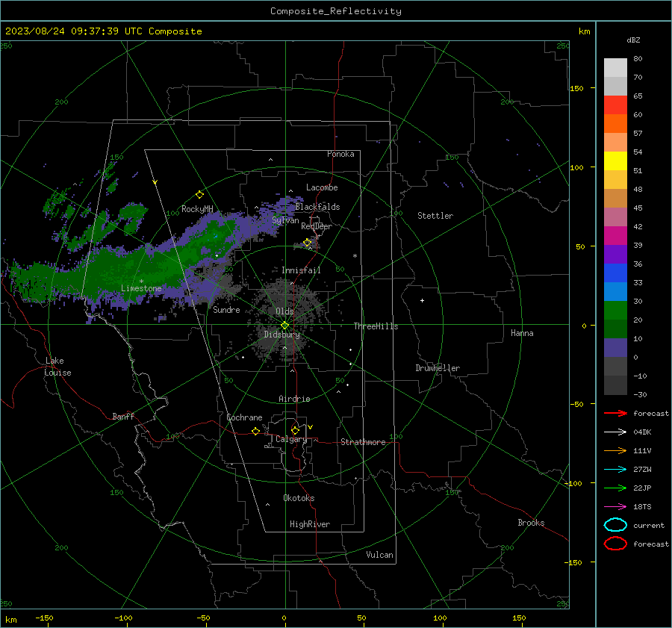Click the white 04DK arrow icon
The height and width of the screenshot is (628, 672).
point(615,432)
